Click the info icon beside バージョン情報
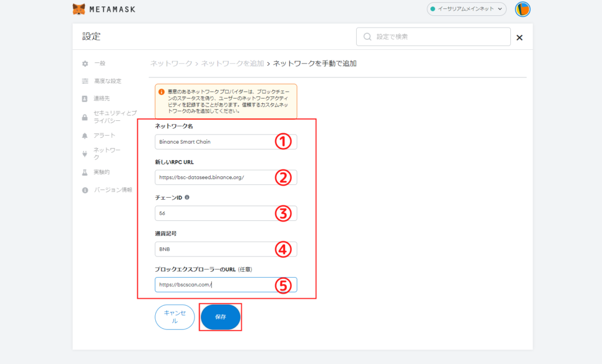 85,190
